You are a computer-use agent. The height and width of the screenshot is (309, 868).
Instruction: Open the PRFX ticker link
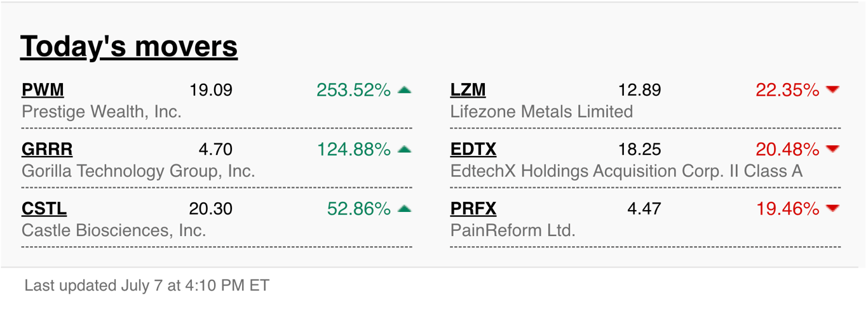point(473,208)
